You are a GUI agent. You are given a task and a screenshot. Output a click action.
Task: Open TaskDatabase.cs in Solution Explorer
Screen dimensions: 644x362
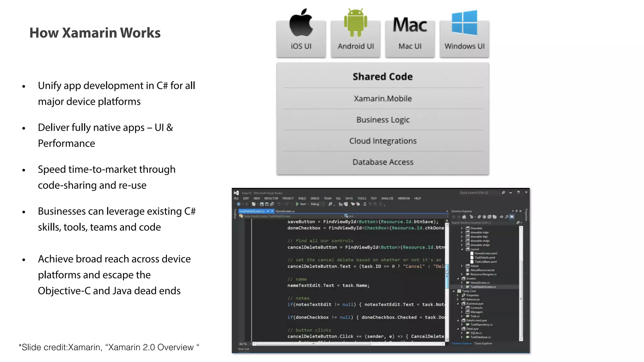[x=480, y=337]
